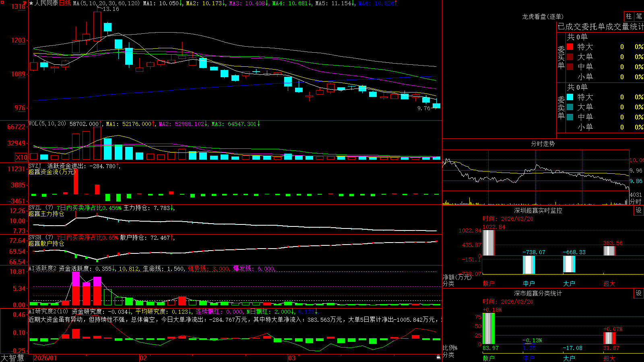Screen dimensions: 644x362
Task: Click the -668.33 大户 bar
Action: click(569, 264)
